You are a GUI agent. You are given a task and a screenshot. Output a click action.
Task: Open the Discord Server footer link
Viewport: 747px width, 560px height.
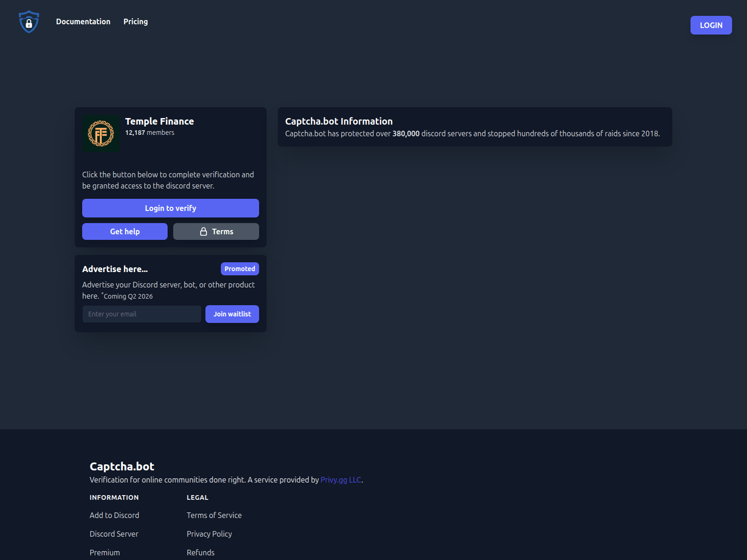(x=114, y=534)
